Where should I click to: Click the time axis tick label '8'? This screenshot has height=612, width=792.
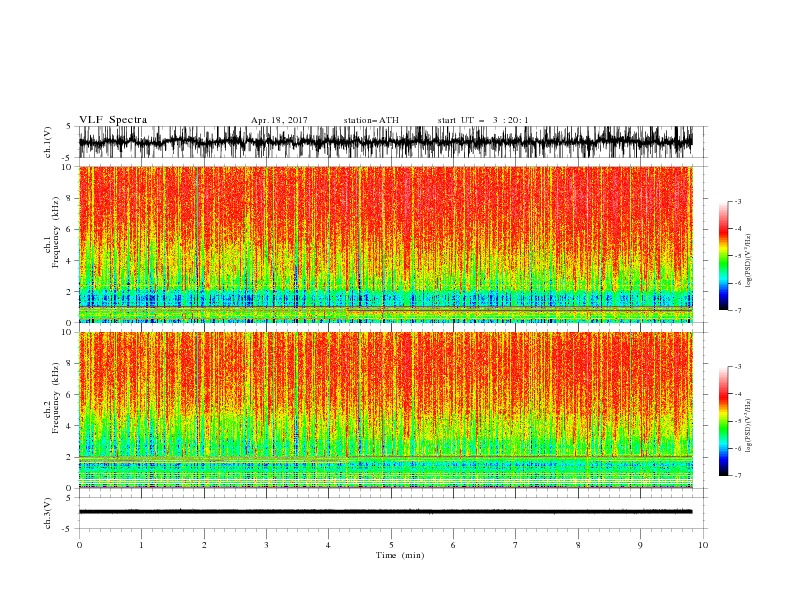tap(578, 545)
